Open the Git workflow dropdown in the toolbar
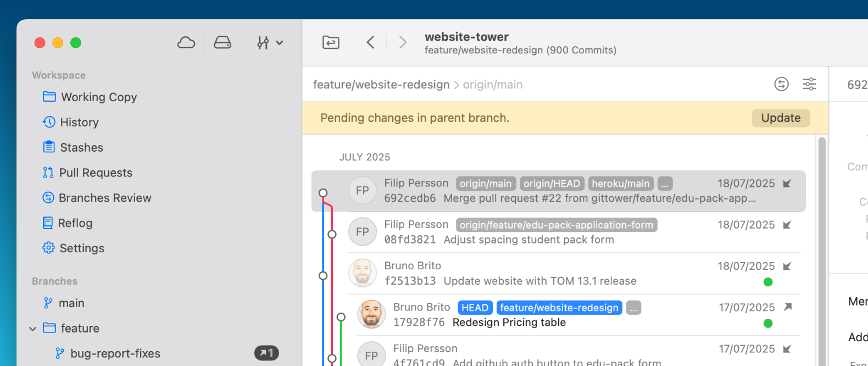 (x=269, y=42)
